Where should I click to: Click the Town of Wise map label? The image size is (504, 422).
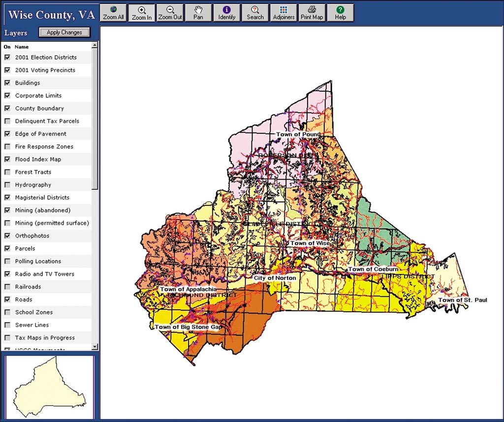point(310,243)
